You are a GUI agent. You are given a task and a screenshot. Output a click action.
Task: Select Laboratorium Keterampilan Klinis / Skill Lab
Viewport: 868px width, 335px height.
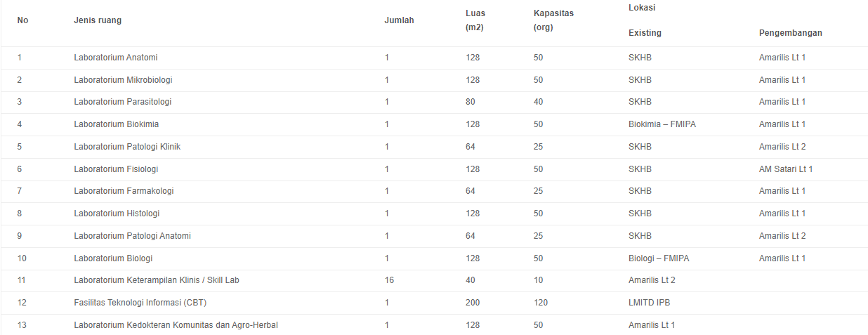[x=157, y=280]
